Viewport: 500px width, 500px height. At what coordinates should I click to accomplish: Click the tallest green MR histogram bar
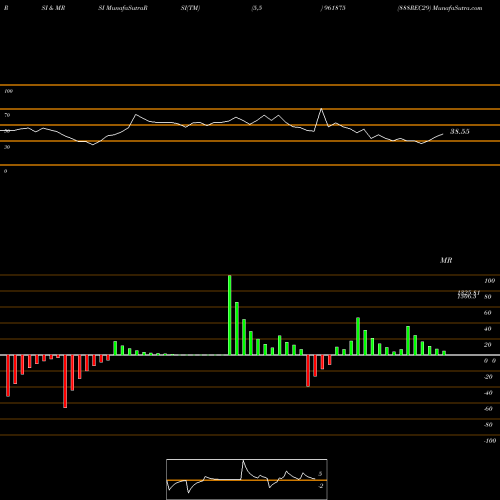pyautogui.click(x=230, y=315)
